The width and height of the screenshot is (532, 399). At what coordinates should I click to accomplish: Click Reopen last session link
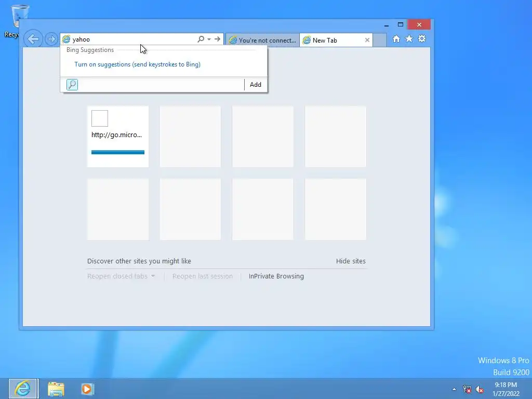pyautogui.click(x=203, y=276)
